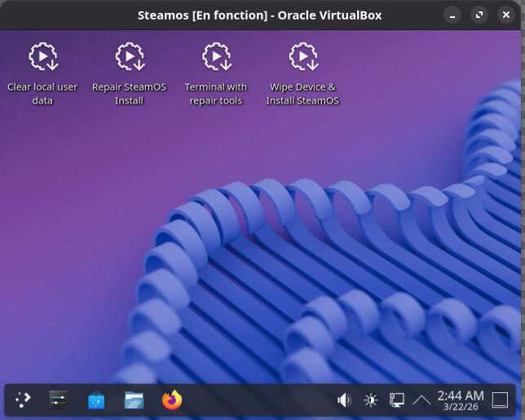Launch Discover software store from taskbar

96,400
